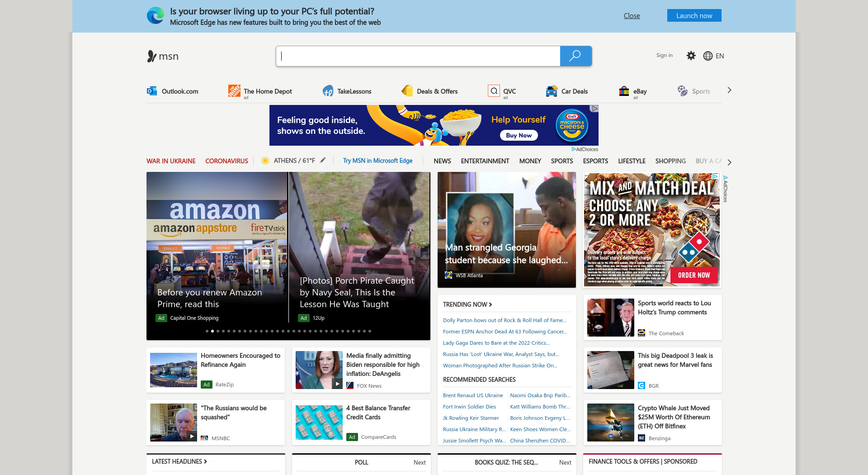Screen dimensions: 868x475
Task: Click the MSNBC source logo
Action: 204,438
